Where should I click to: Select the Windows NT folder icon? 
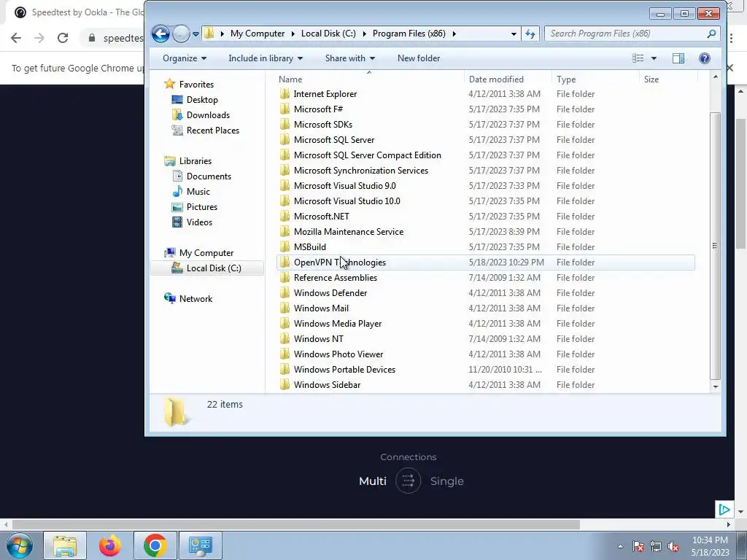[x=285, y=338]
